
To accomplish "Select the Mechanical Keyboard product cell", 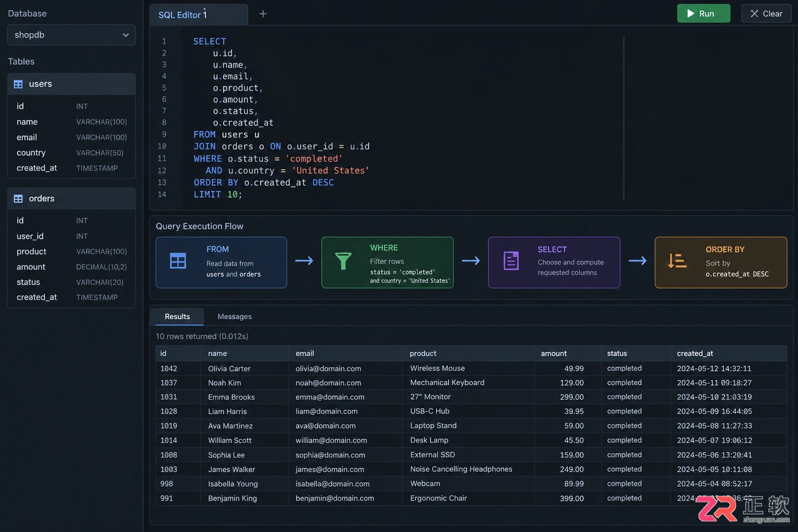I will coord(447,383).
